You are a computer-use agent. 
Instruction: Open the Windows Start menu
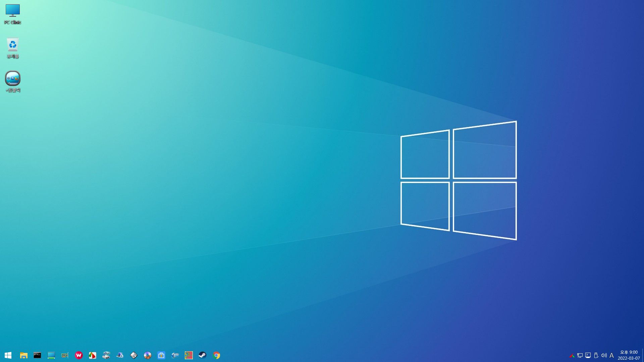point(8,355)
